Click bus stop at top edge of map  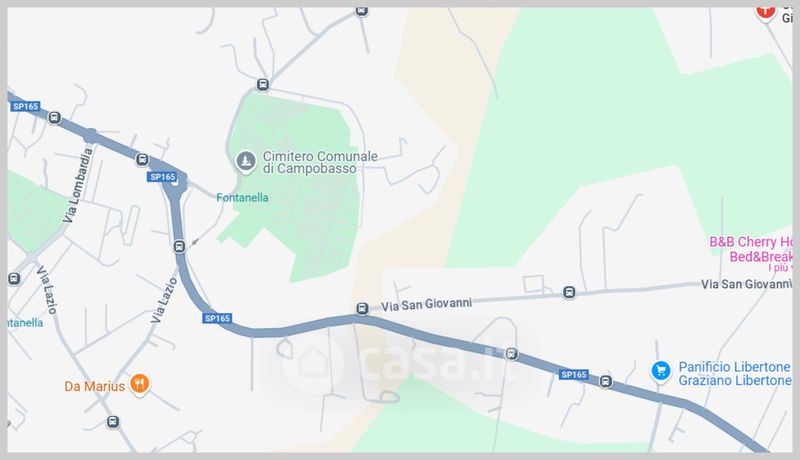click(361, 11)
